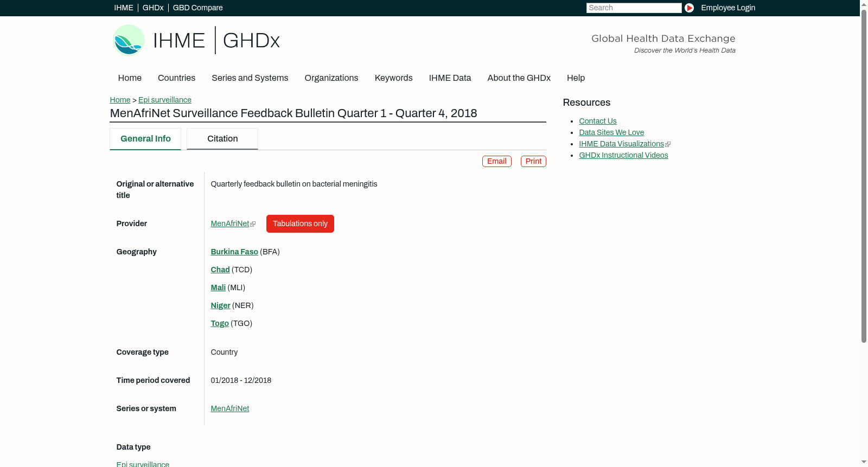
Task: Switch to the Citation tab
Action: [222, 139]
